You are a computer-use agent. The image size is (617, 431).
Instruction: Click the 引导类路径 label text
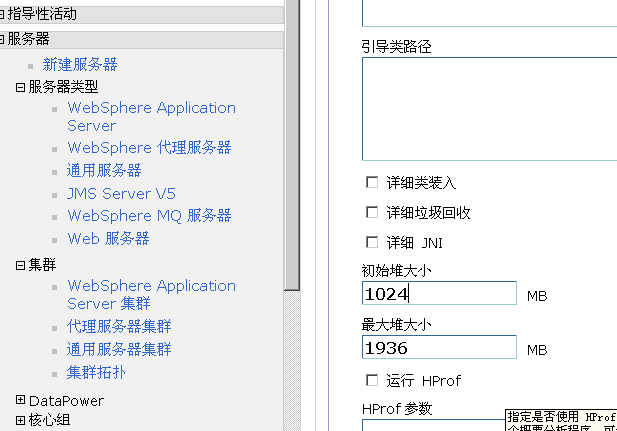pyautogui.click(x=396, y=47)
